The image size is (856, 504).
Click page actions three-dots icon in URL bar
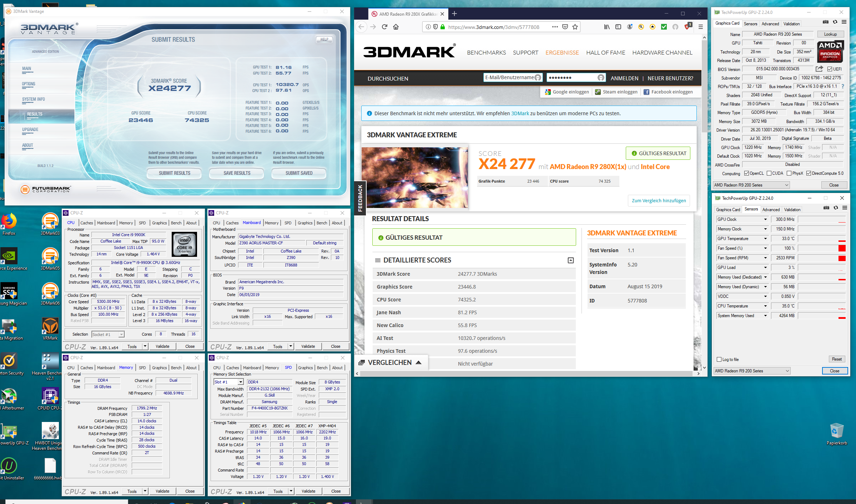(555, 27)
